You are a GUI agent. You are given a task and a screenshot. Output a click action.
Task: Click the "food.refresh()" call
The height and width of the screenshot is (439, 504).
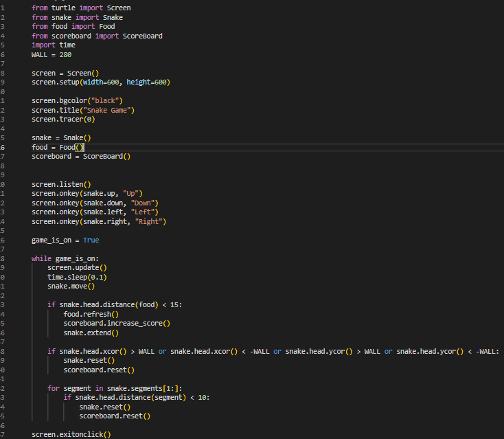click(91, 314)
